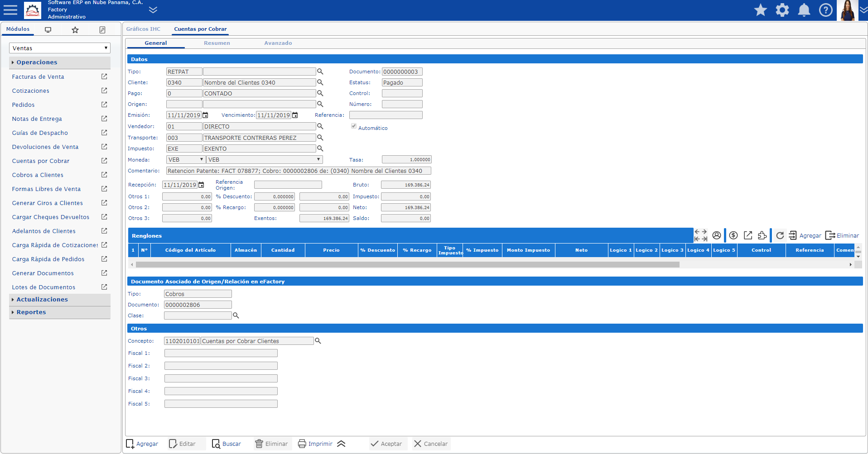Click the Buscar button

point(227,444)
